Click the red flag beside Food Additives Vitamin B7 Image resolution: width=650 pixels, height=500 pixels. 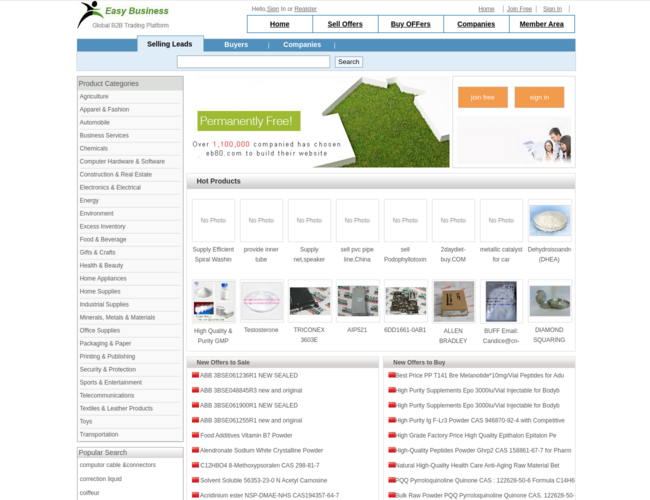(x=196, y=435)
